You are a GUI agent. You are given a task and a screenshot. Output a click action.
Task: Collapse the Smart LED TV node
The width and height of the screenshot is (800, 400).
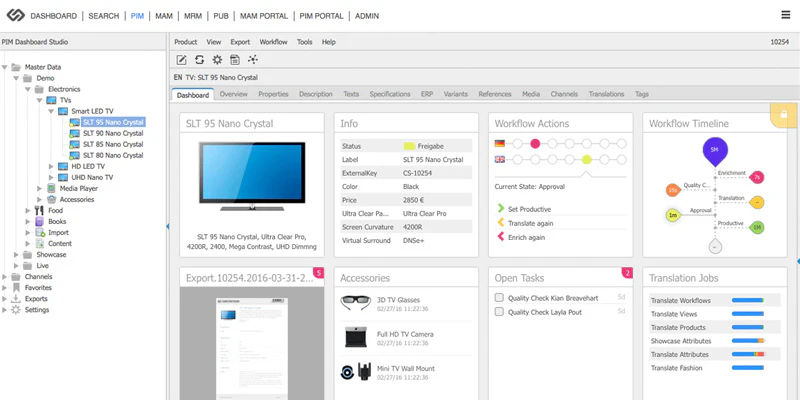[51, 111]
